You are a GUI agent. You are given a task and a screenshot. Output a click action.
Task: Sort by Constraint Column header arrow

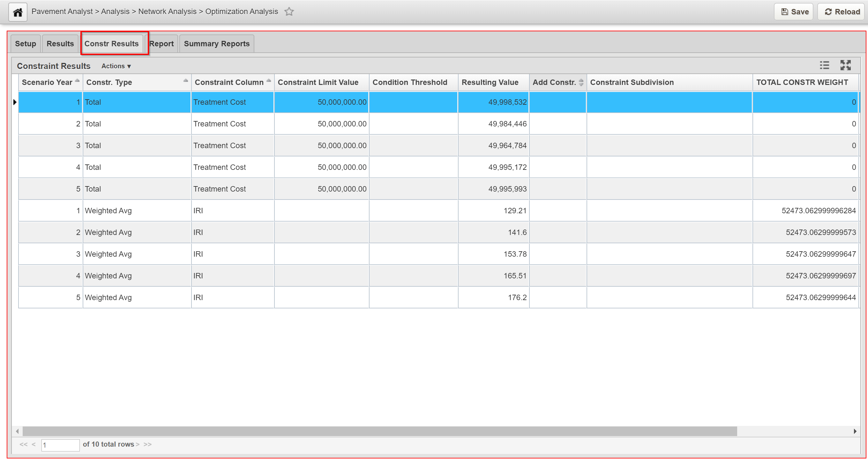269,81
